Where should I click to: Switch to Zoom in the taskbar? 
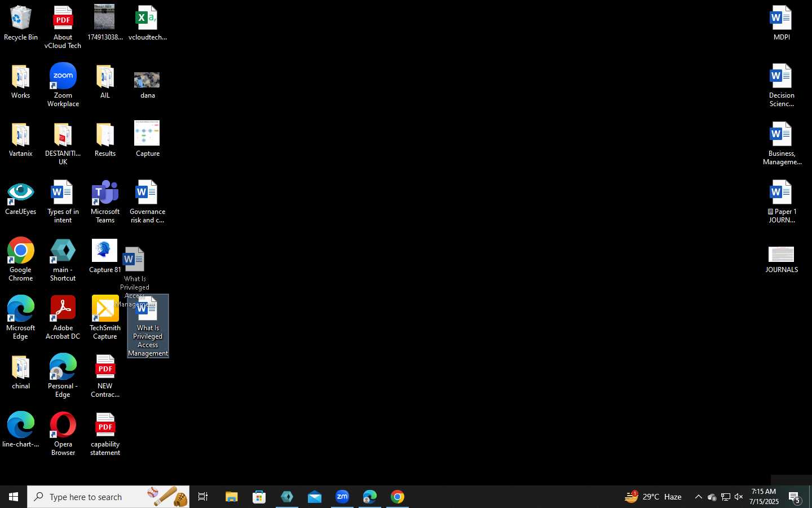(x=342, y=497)
